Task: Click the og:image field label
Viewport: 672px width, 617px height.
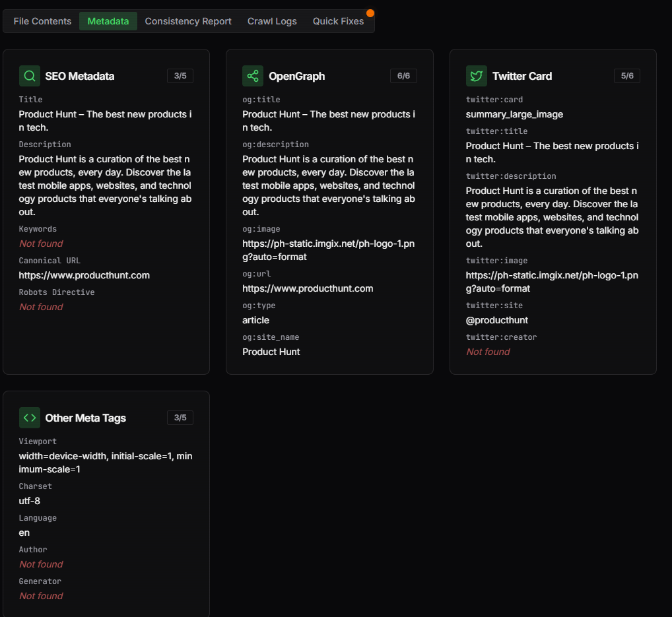Action: (x=261, y=229)
